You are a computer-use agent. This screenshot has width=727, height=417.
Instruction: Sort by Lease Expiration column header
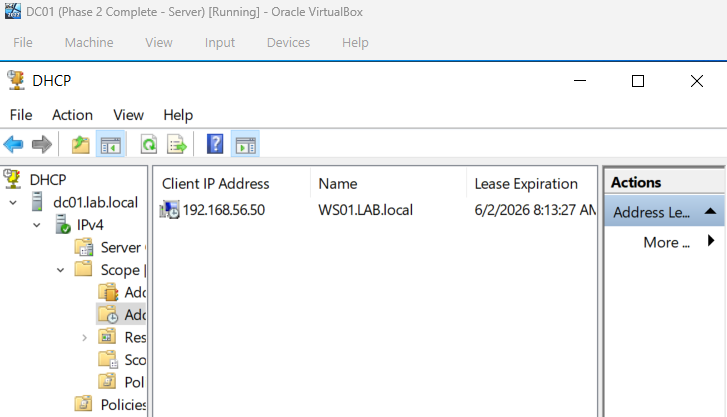pos(531,184)
